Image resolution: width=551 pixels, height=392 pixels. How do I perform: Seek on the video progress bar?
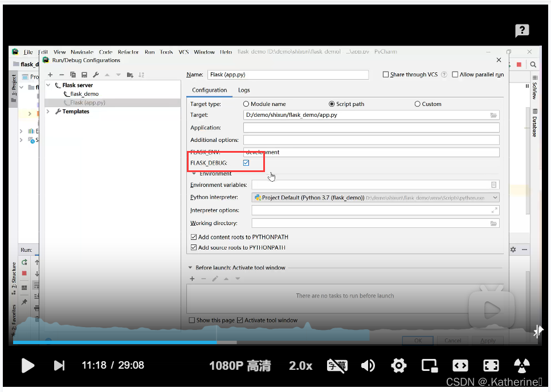276,342
